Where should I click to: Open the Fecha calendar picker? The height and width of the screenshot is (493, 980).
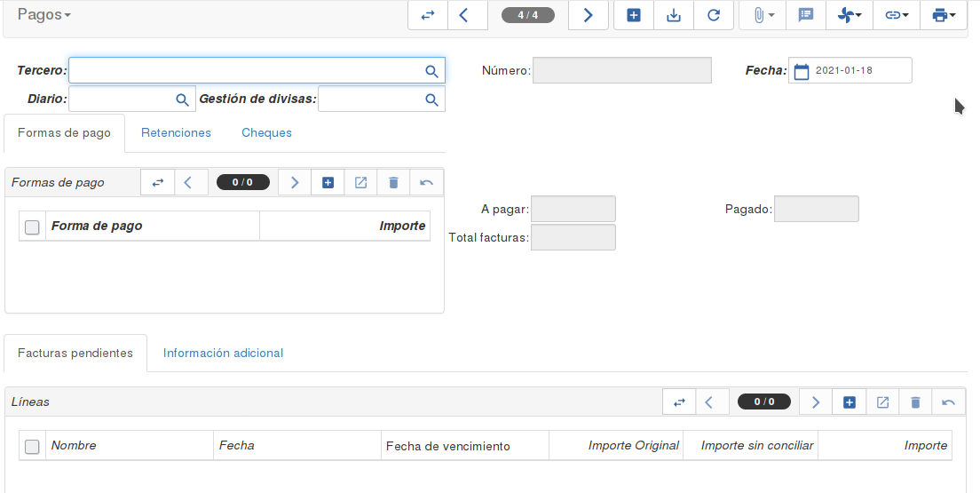point(802,71)
